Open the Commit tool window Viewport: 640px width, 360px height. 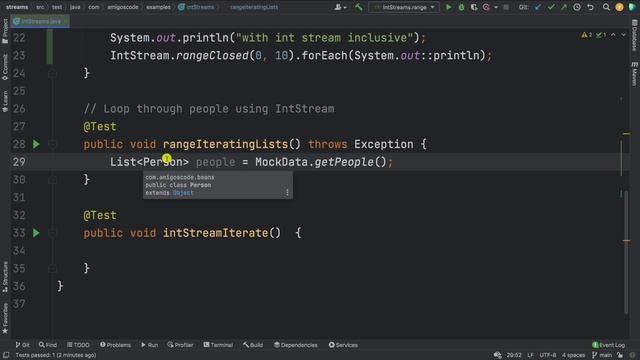pos(5,67)
